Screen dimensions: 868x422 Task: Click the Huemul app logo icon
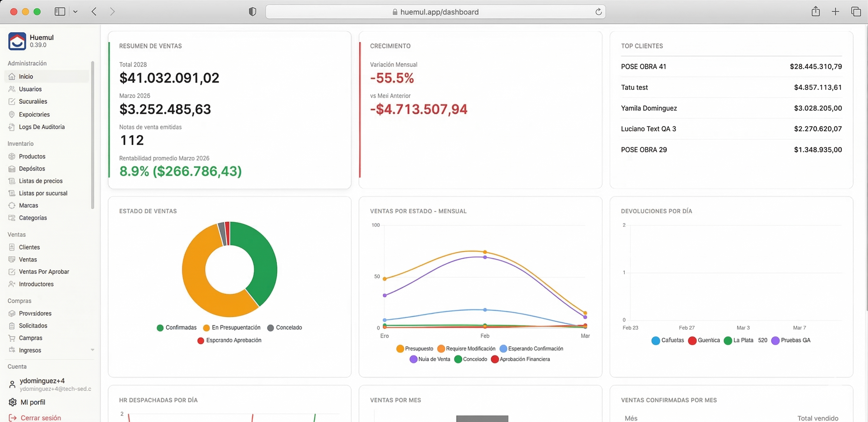(x=17, y=41)
